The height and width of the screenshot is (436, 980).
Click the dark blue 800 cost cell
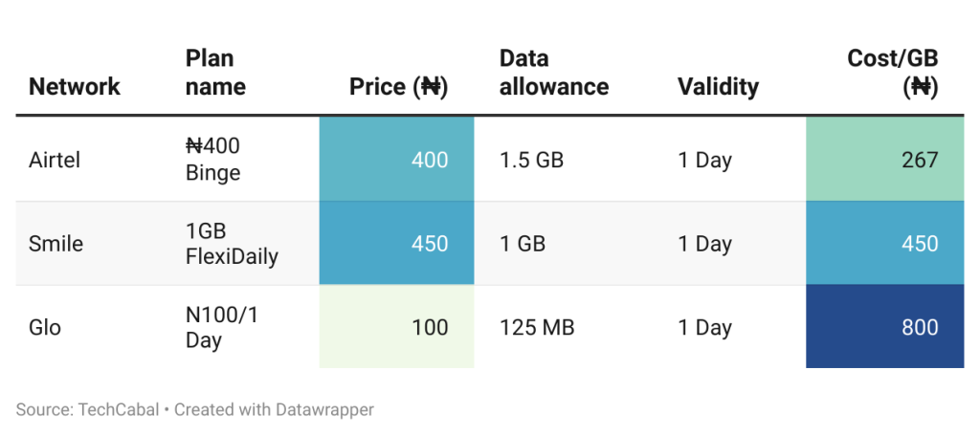(884, 328)
